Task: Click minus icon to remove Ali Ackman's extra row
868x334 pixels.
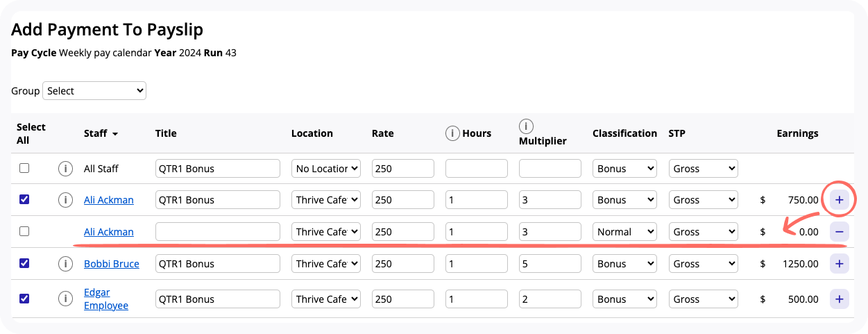Action: (x=839, y=232)
